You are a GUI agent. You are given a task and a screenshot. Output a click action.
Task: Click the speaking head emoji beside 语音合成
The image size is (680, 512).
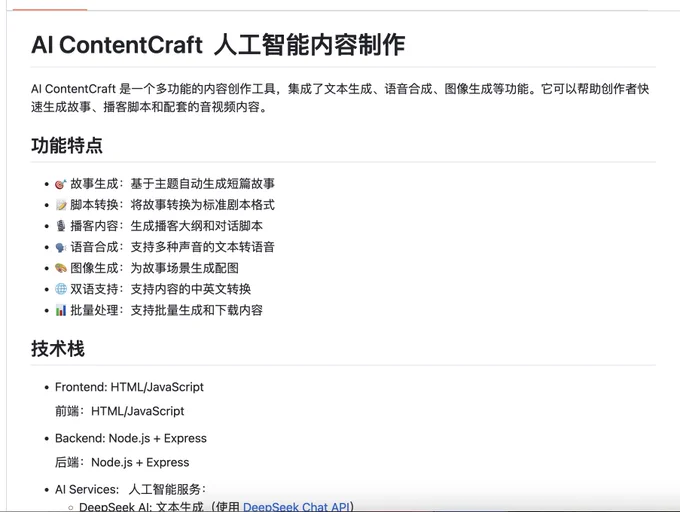pos(61,247)
